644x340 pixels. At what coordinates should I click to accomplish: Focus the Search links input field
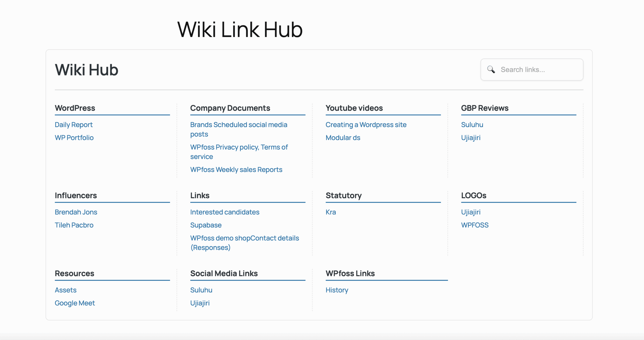click(x=538, y=70)
